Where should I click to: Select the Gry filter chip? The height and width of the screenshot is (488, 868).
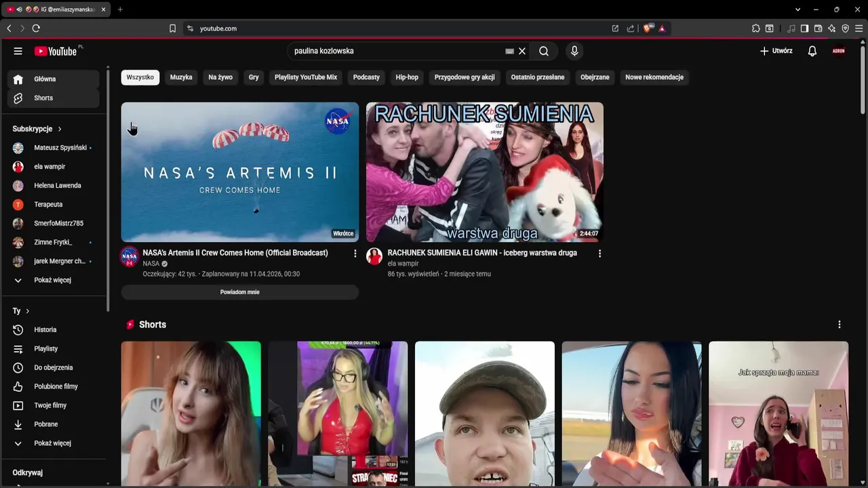[x=254, y=77]
